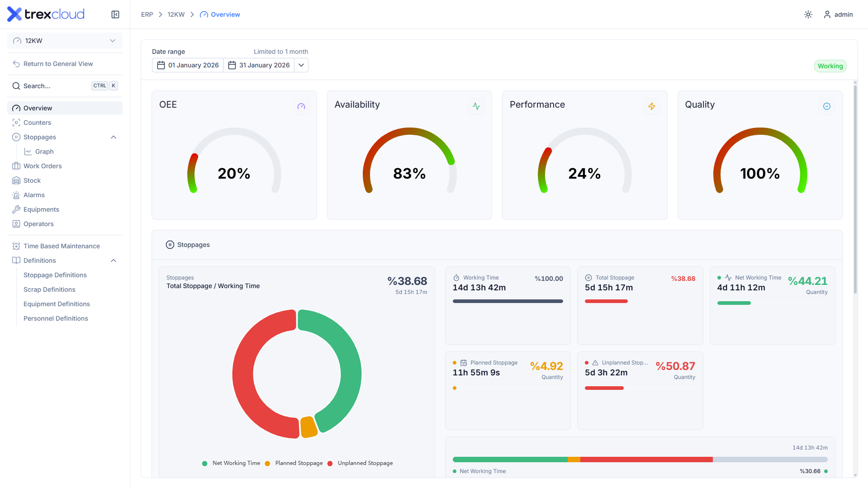Go to the Stock page
This screenshot has height=488, width=868.
65,180
